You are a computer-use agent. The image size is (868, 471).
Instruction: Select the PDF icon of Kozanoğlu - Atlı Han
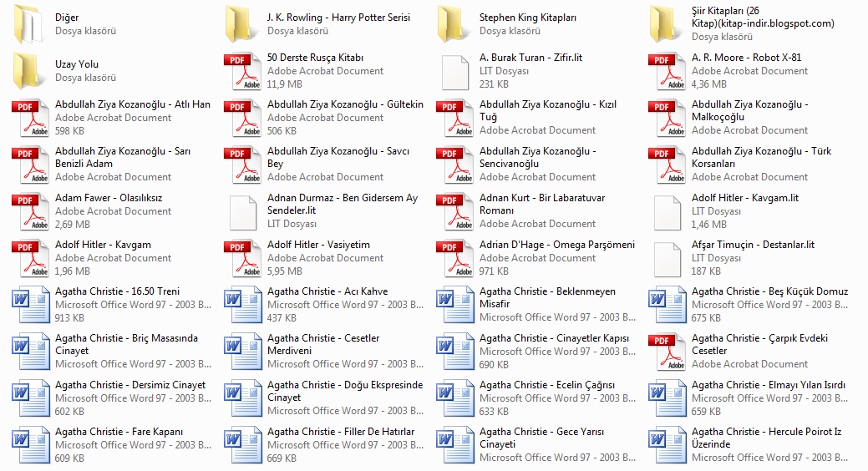pos(30,118)
